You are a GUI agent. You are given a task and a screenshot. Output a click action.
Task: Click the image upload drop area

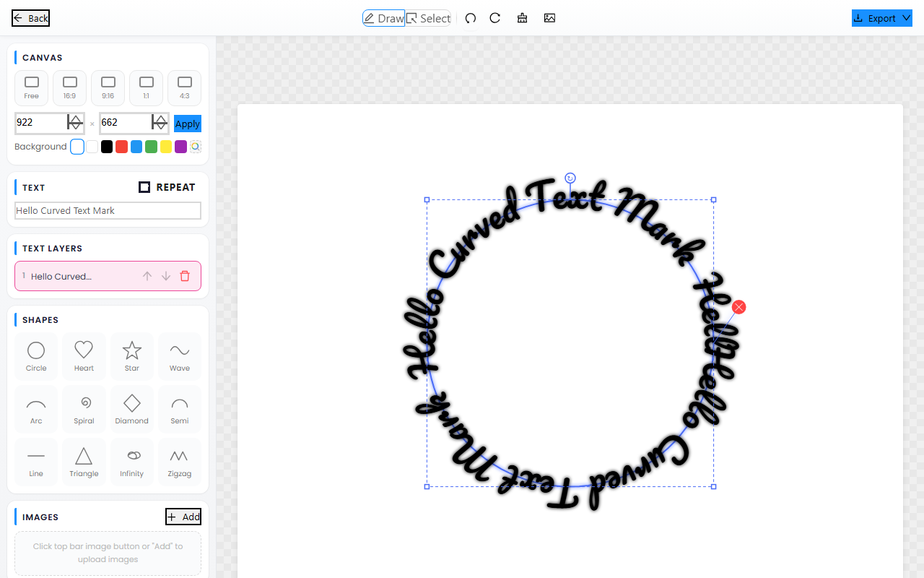(x=108, y=553)
